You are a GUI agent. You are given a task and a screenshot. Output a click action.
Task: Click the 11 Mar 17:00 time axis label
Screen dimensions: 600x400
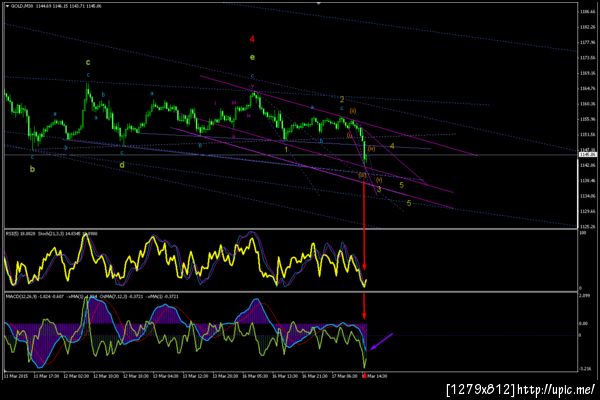(46, 376)
